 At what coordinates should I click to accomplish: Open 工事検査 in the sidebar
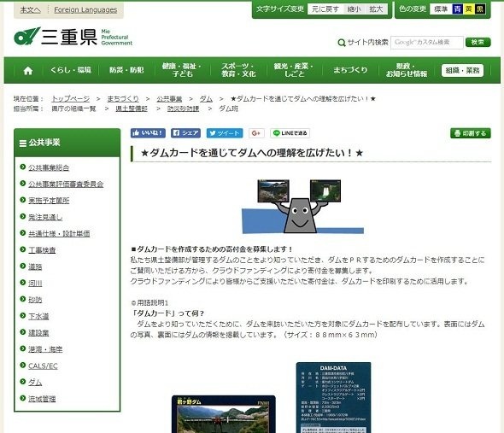[x=42, y=250]
